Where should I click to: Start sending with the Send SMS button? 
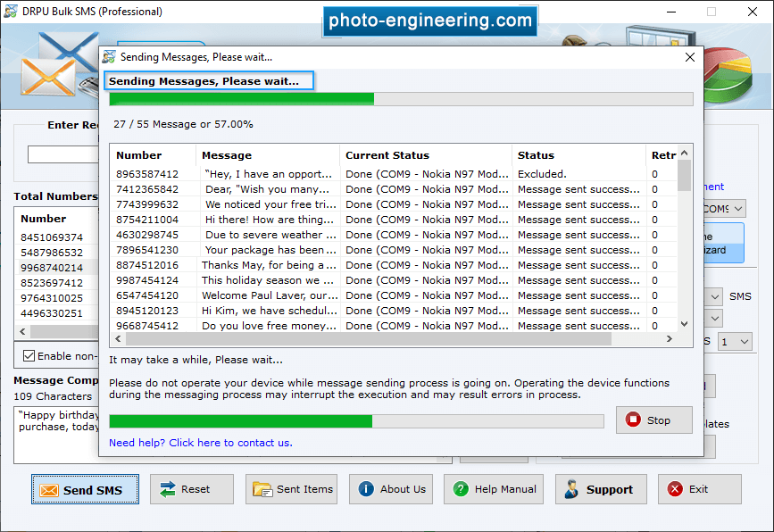tap(85, 489)
